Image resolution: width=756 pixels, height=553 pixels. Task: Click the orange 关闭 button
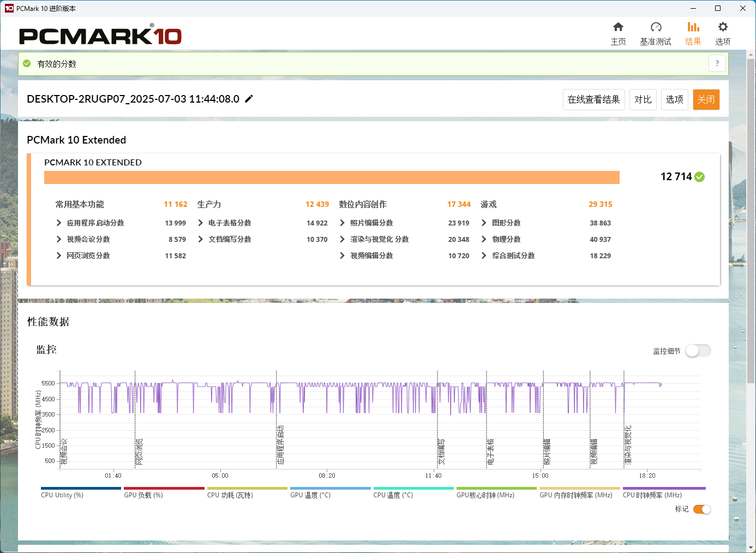(706, 99)
